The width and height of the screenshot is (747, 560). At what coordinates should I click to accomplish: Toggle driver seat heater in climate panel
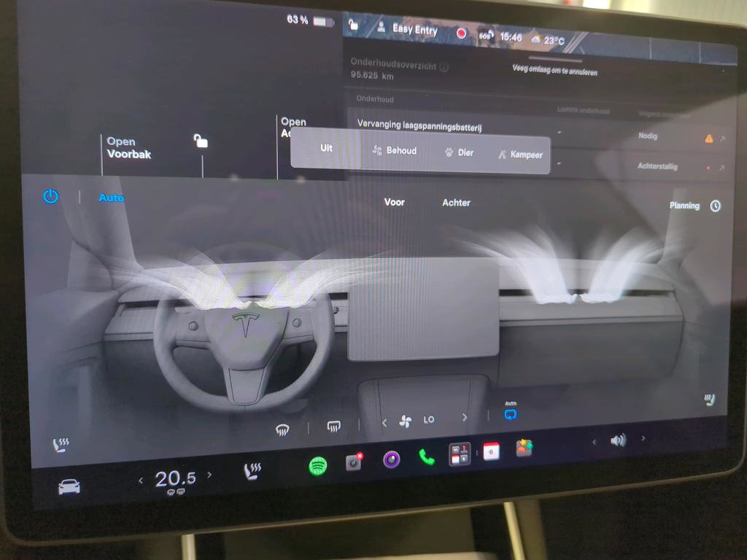(x=61, y=445)
